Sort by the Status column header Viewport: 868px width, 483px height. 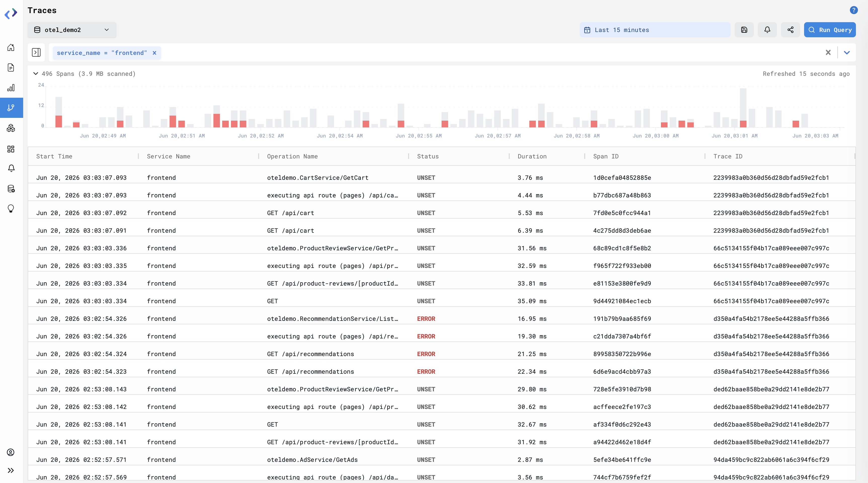click(428, 156)
